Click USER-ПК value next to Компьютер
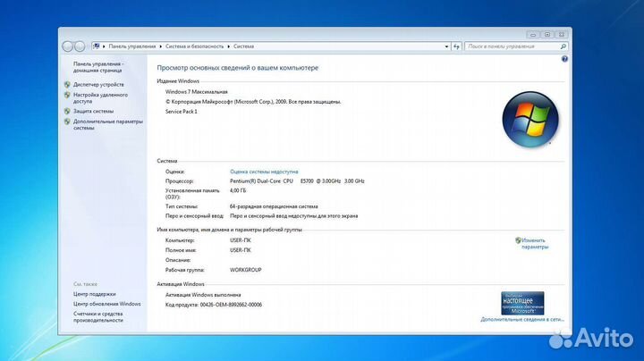644x361 pixels. (241, 240)
